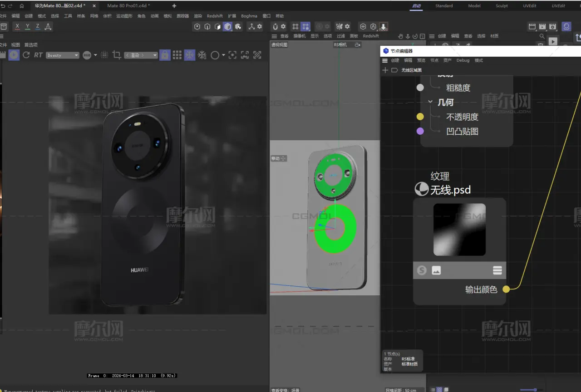The image size is (581, 392).
Task: Open the Beauty AOV dropdown
Action: tap(63, 55)
